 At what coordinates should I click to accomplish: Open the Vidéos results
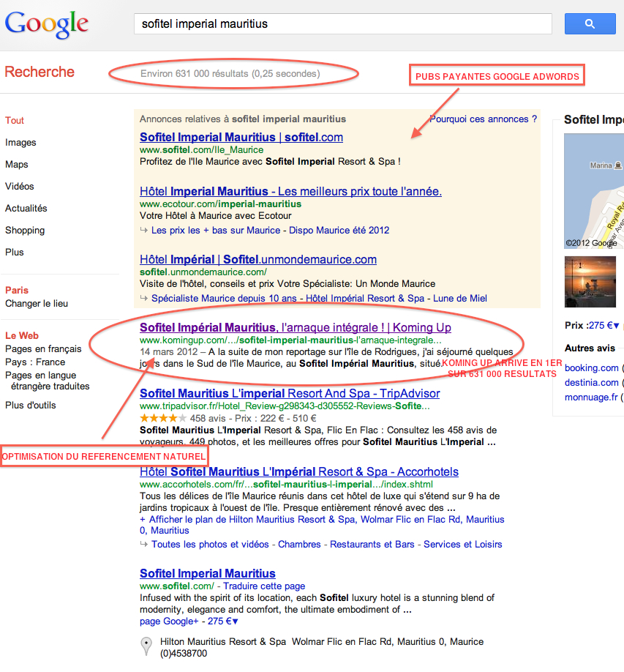coord(20,187)
